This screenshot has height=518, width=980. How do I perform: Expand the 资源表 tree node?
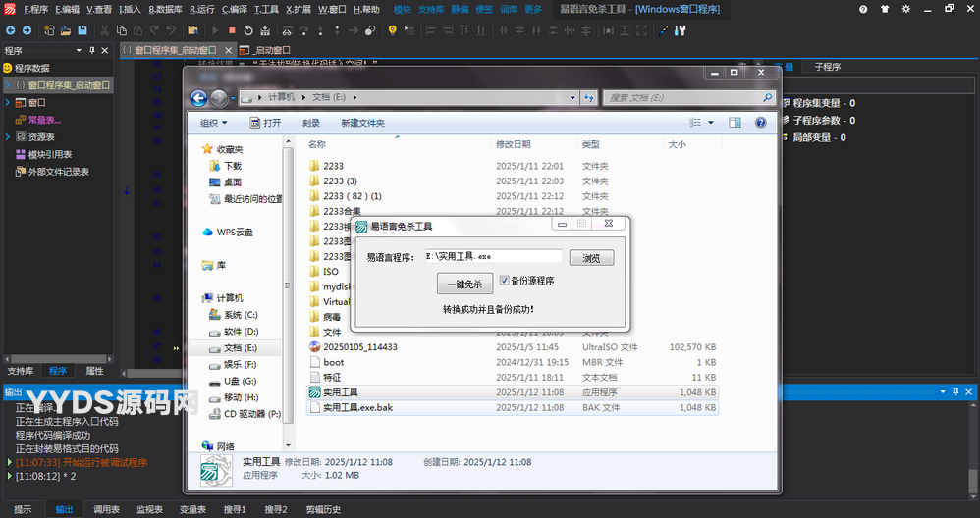coord(8,136)
